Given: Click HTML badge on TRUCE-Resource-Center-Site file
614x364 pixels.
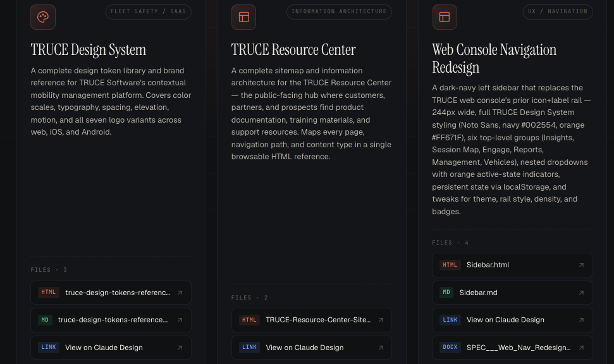Looking at the screenshot, I should pyautogui.click(x=249, y=320).
